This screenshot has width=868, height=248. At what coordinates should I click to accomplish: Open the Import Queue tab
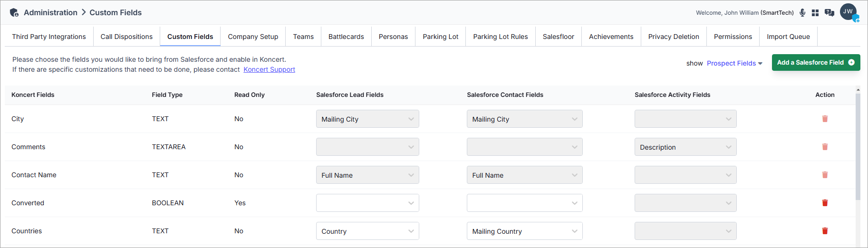click(788, 37)
